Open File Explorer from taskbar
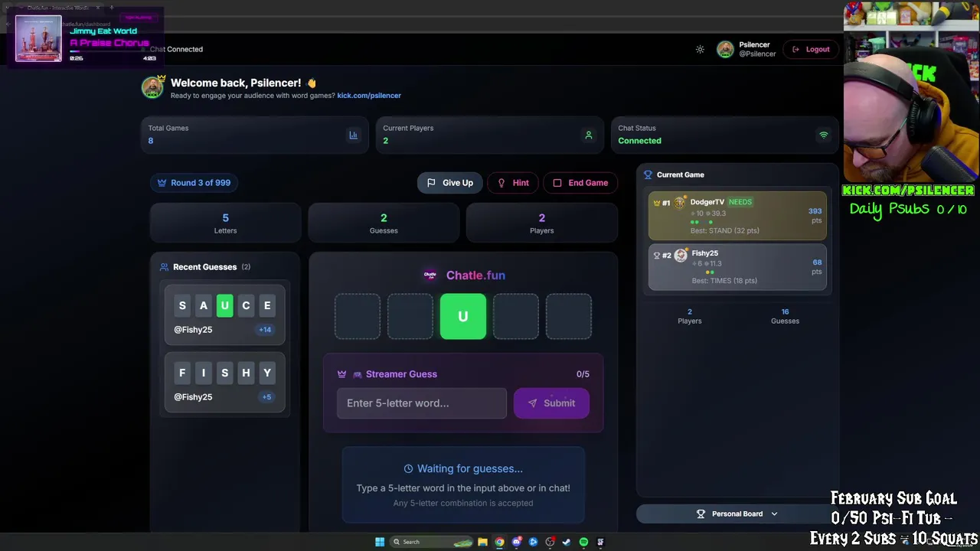Image resolution: width=980 pixels, height=551 pixels. pyautogui.click(x=482, y=542)
